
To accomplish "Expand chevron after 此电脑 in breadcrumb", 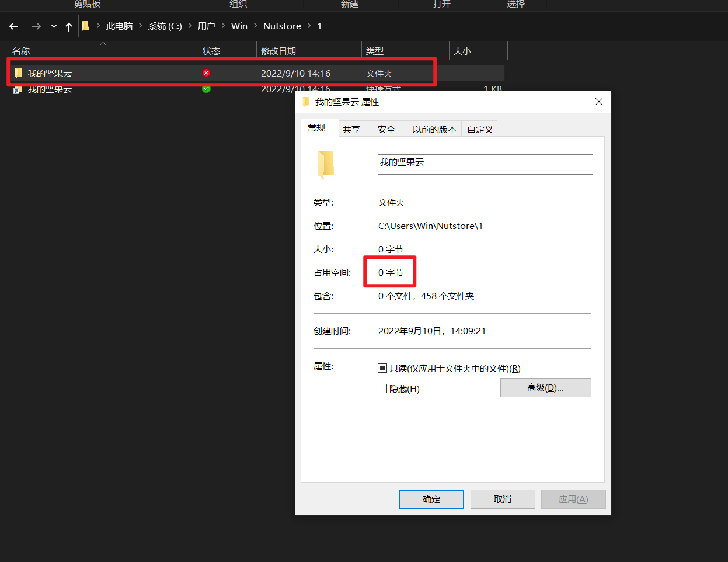I will pyautogui.click(x=141, y=26).
